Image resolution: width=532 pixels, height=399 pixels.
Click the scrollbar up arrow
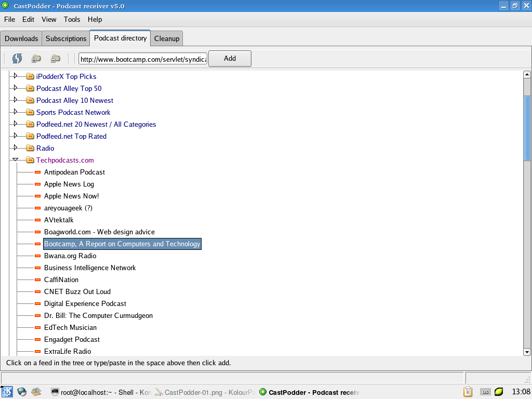click(x=527, y=74)
